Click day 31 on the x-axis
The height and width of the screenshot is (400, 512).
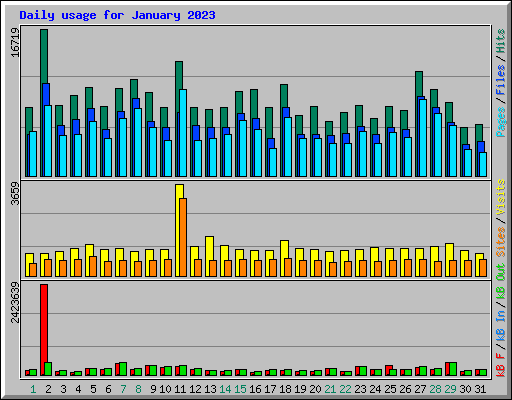480,389
